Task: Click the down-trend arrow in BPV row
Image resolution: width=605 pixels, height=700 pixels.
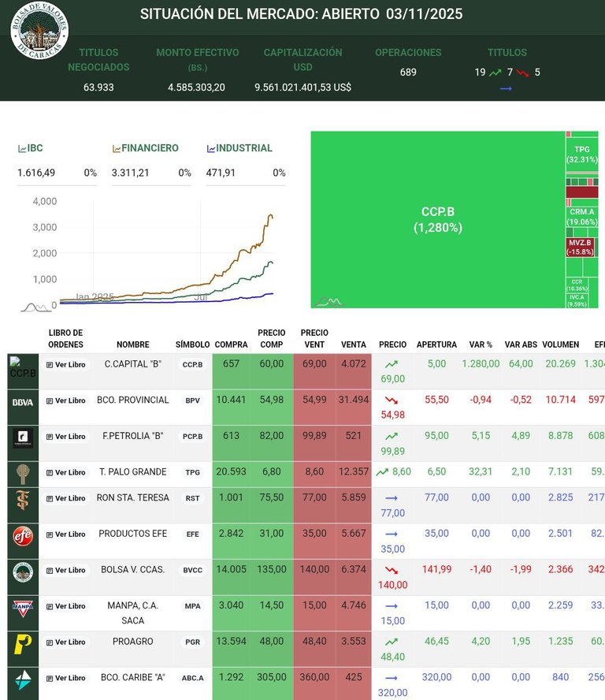Action: click(392, 400)
